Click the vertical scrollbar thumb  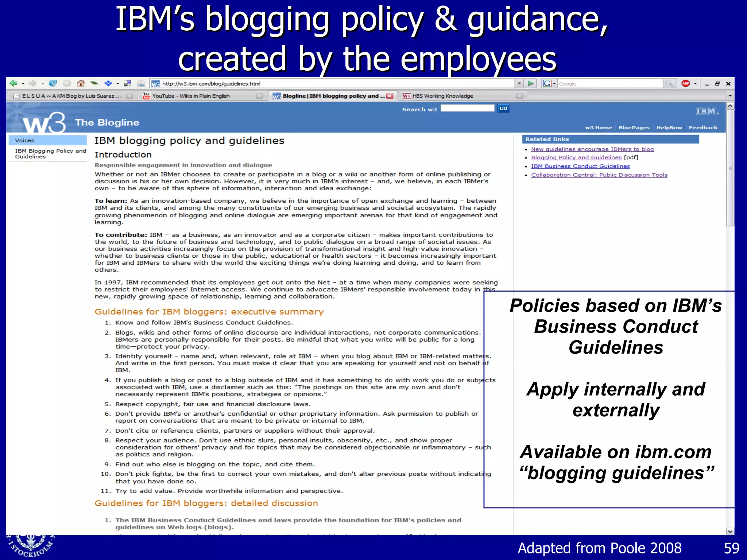click(730, 168)
